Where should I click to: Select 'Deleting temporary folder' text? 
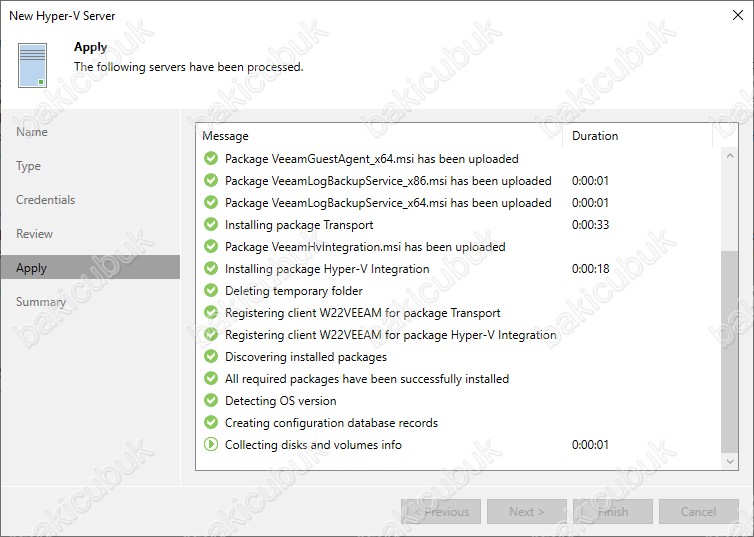(294, 291)
